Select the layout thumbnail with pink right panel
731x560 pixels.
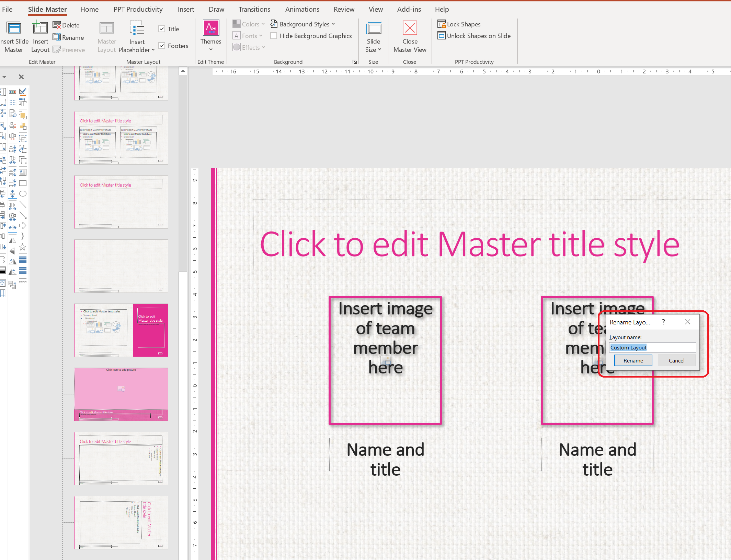coord(121,330)
